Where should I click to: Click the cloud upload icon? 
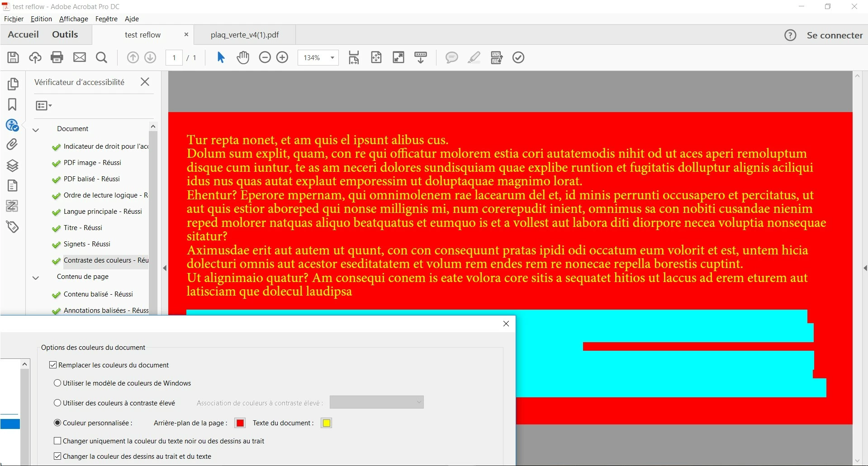click(x=35, y=57)
